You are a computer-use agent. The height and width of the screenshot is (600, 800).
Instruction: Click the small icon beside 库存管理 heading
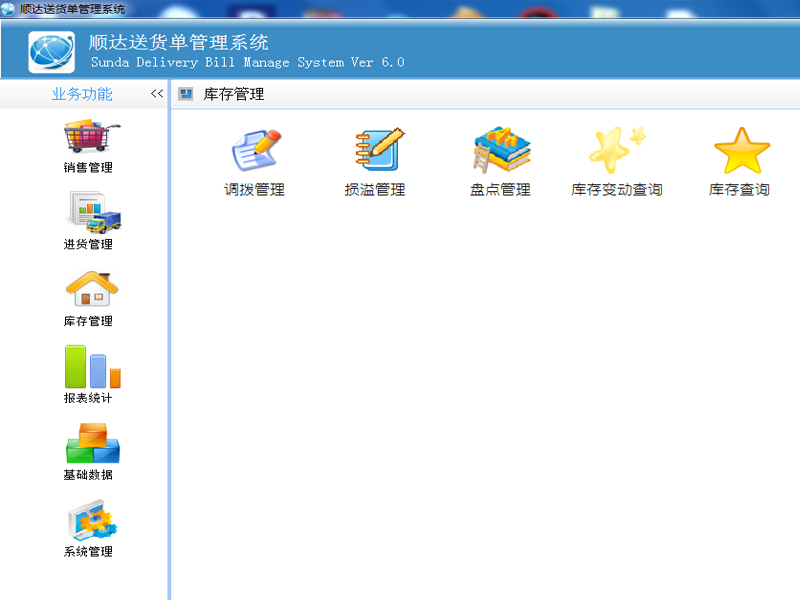tap(185, 94)
